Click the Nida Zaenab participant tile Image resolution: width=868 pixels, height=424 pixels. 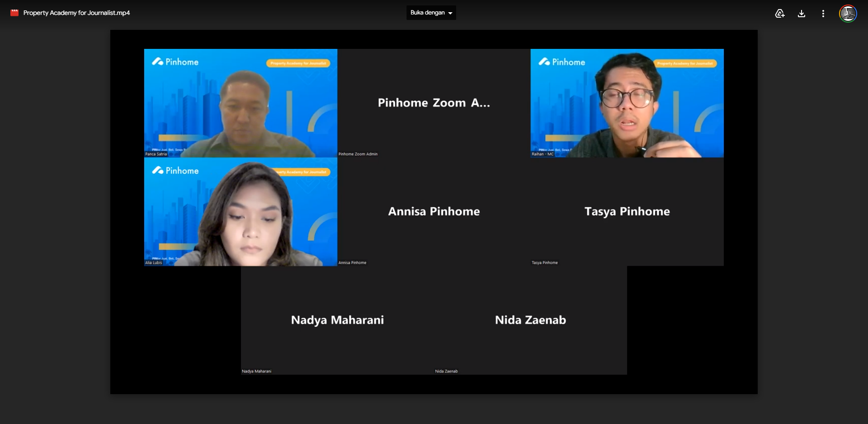click(x=530, y=320)
